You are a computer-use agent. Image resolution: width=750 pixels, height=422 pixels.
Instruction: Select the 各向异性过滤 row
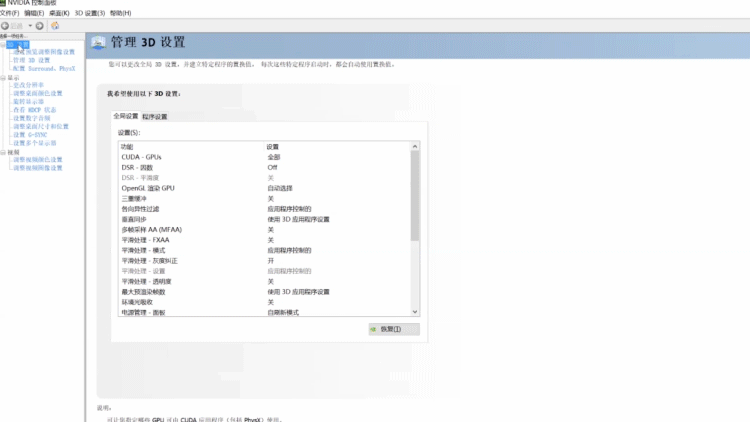(265, 209)
